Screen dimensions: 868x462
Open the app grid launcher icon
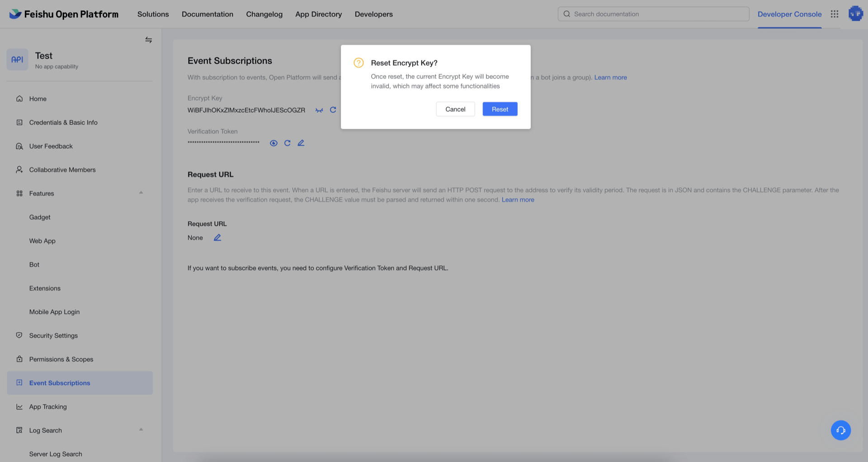[835, 14]
